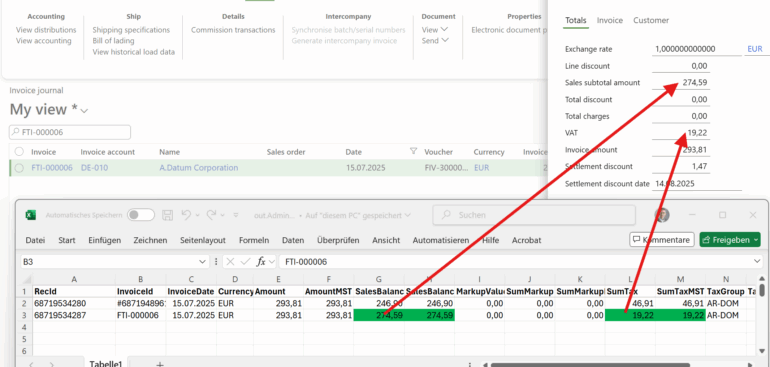Click the confirm checkmark in formula bar
770x367 pixels.
245,262
